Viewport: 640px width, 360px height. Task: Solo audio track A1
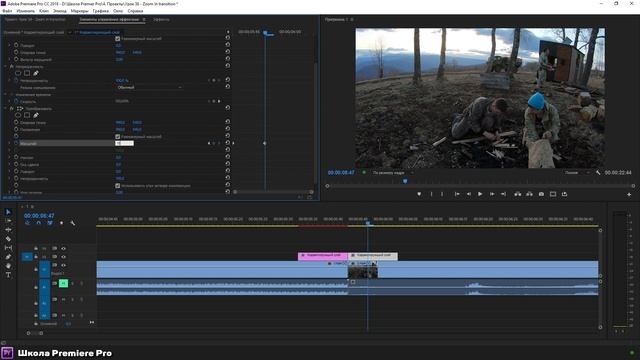click(73, 283)
